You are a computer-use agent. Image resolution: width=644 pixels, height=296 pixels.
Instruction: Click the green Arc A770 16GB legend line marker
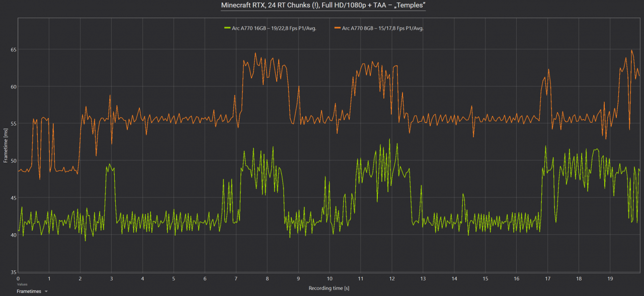(227, 29)
